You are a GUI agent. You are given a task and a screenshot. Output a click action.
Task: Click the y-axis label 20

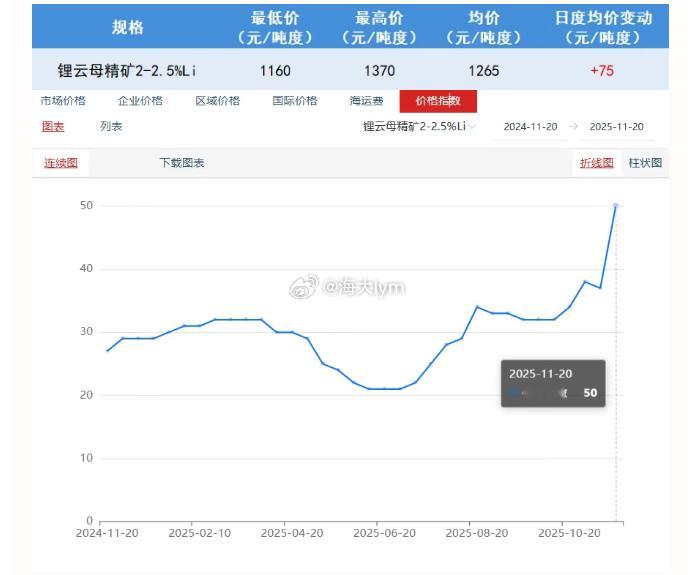86,395
